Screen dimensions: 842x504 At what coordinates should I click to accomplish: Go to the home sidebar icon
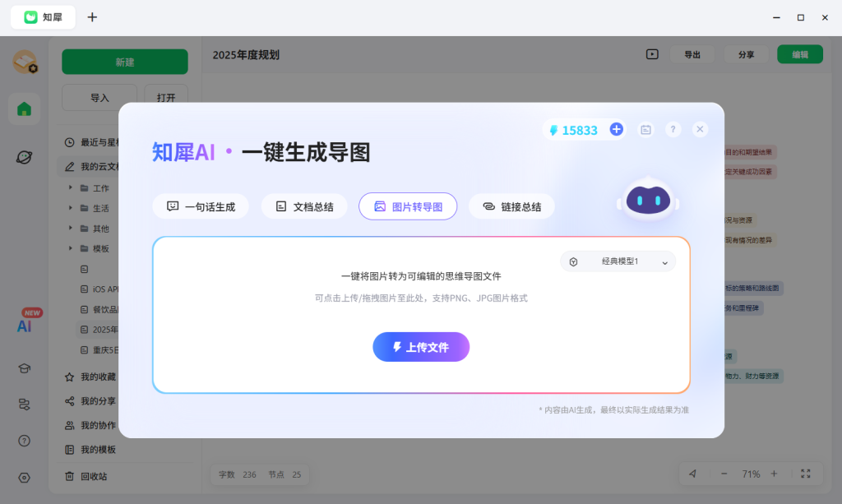click(x=24, y=109)
